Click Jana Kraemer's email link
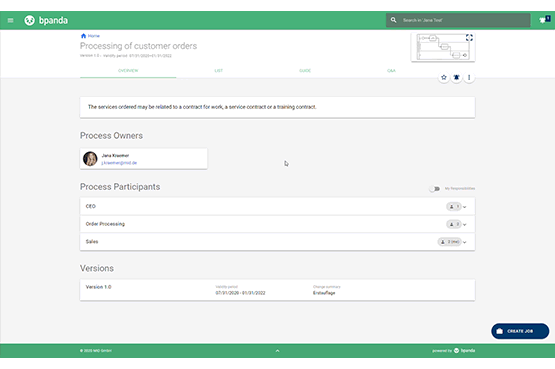555x369 pixels. [x=119, y=163]
